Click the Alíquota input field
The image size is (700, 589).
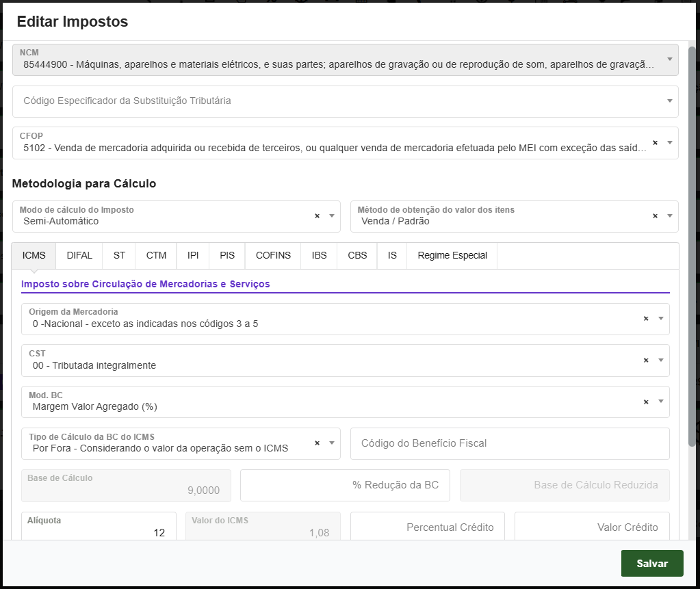(x=99, y=527)
